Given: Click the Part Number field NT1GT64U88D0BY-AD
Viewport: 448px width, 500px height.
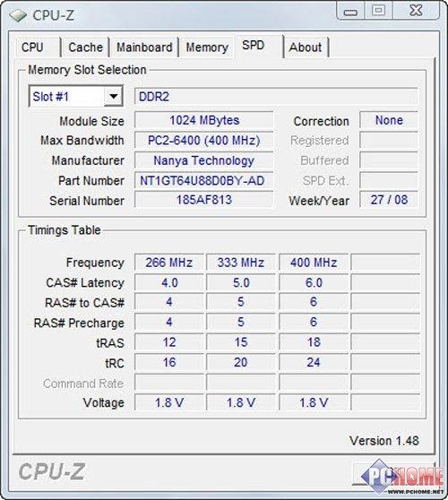Looking at the screenshot, I should click(203, 181).
